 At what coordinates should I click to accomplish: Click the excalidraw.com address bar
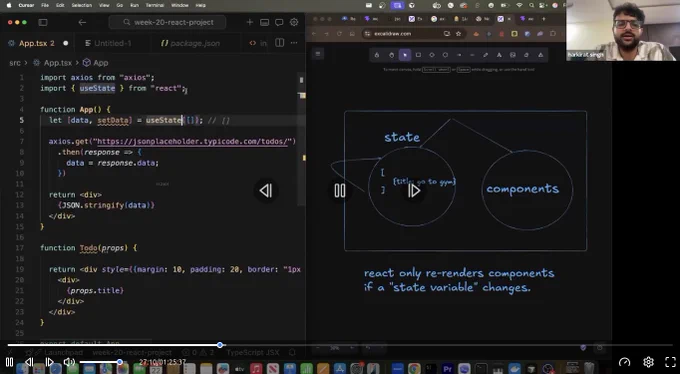(413, 34)
